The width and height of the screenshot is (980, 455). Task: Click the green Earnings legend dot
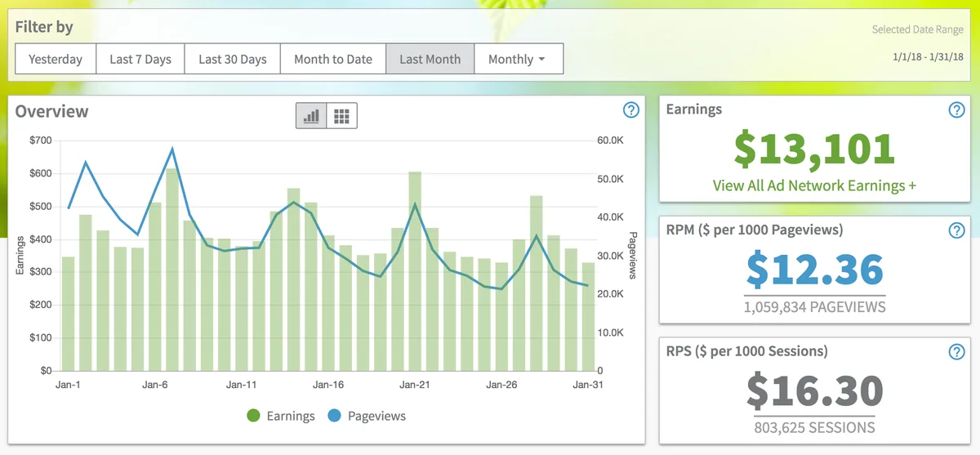coord(253,416)
